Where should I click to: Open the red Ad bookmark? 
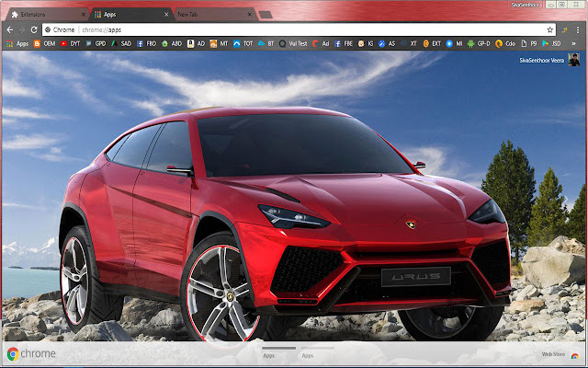click(321, 43)
